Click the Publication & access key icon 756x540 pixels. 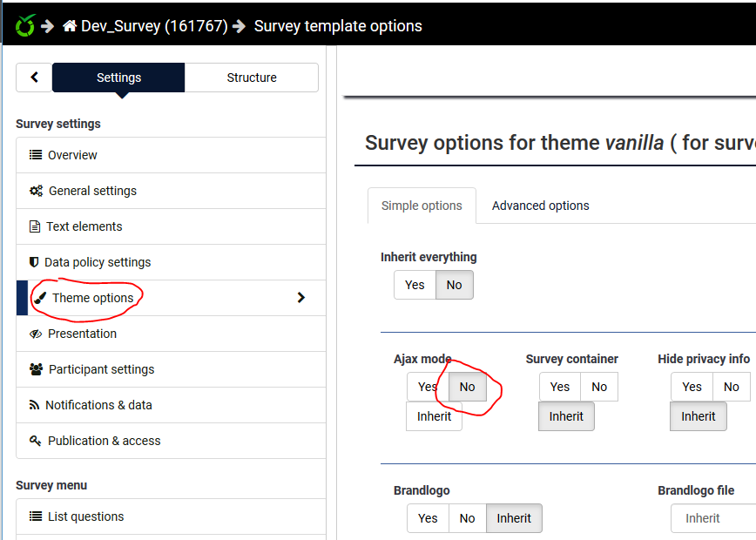[36, 441]
